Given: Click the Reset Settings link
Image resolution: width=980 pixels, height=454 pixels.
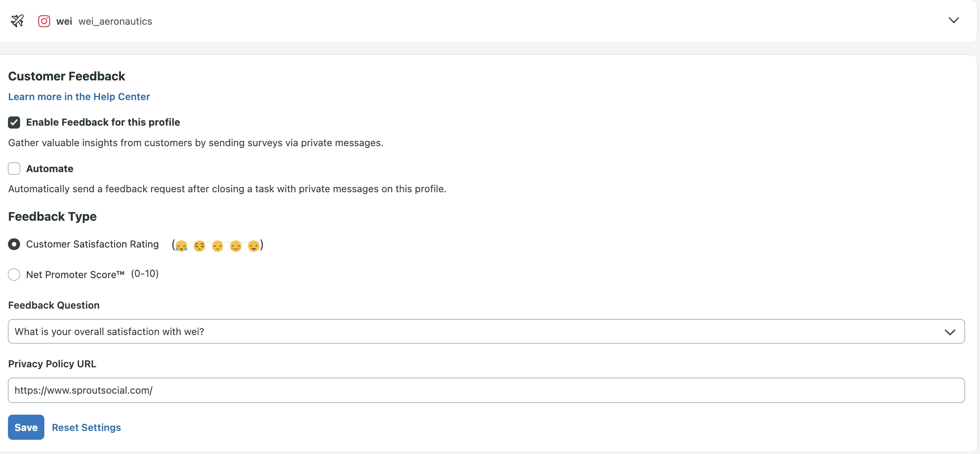Looking at the screenshot, I should pyautogui.click(x=86, y=428).
